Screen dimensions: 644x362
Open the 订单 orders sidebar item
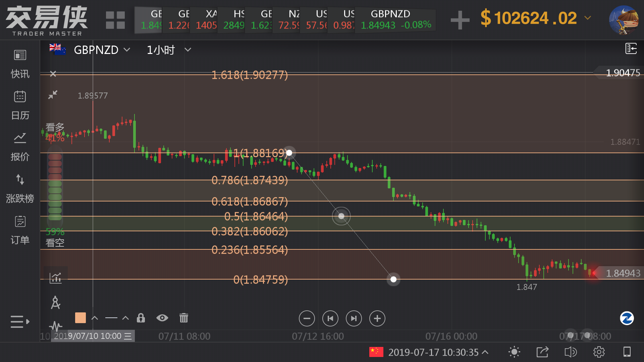point(20,230)
